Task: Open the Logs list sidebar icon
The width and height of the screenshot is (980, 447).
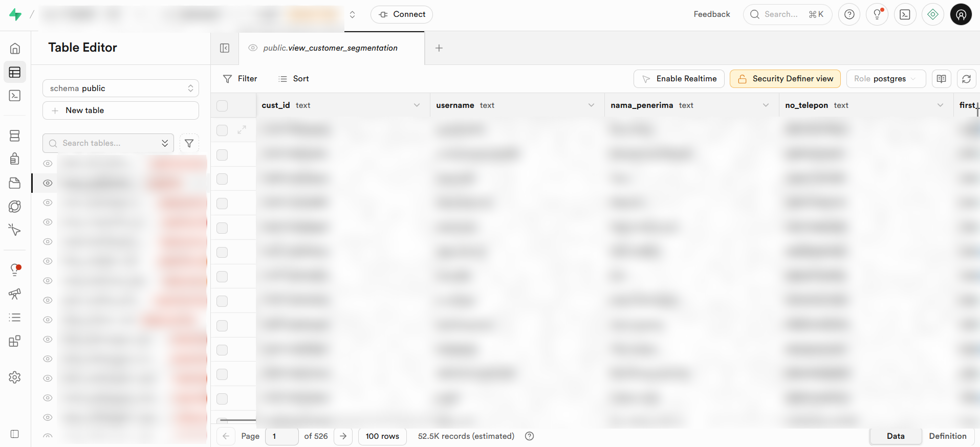Action: [15, 318]
